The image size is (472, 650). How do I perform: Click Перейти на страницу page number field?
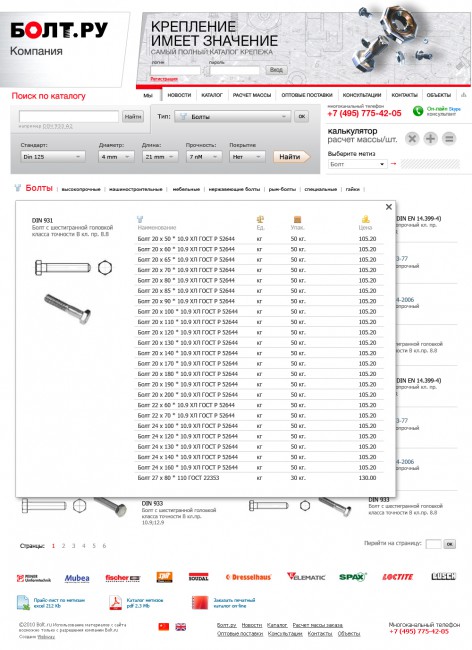pos(433,544)
